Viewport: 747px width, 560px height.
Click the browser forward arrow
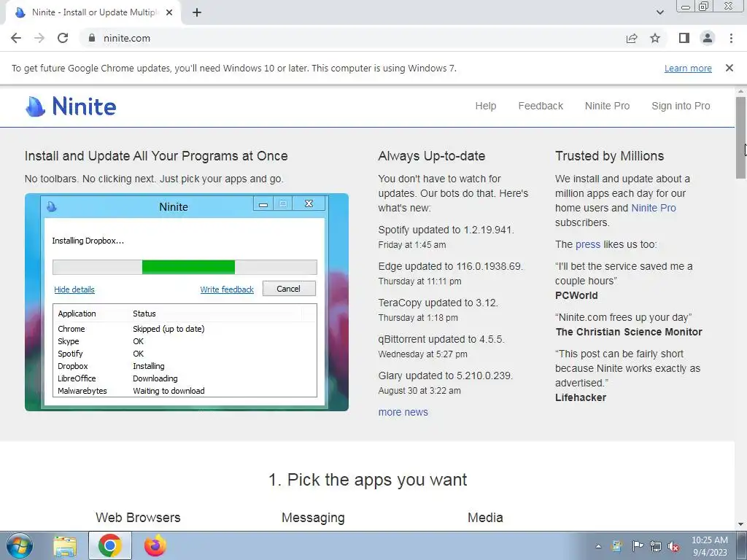(x=39, y=38)
